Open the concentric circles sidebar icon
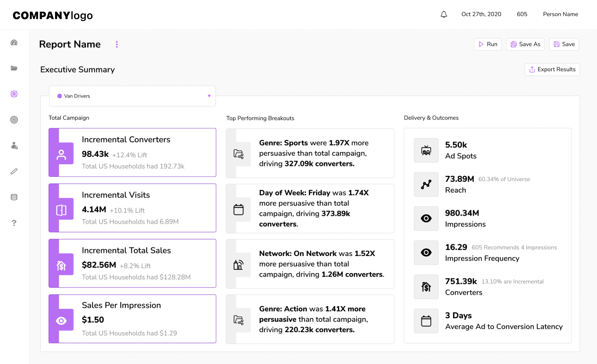The width and height of the screenshot is (597, 364). point(14,119)
